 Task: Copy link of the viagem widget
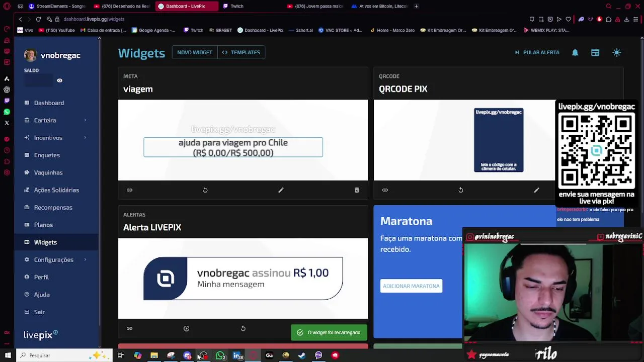(129, 190)
